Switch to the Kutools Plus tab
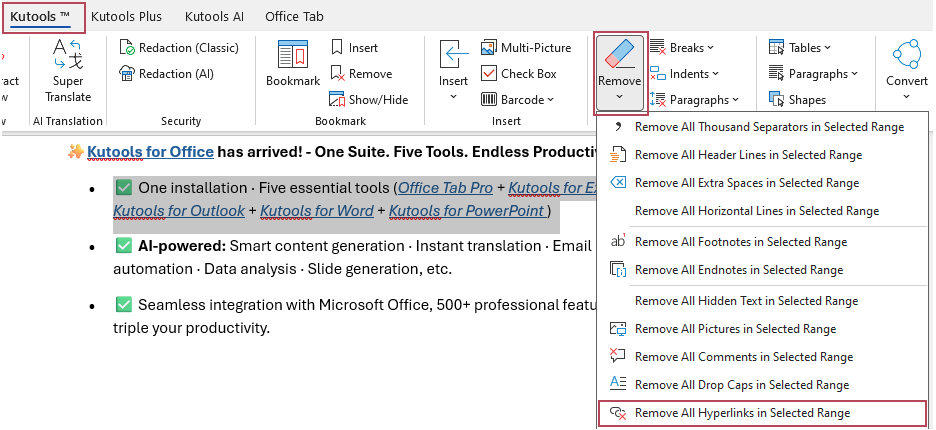The height and width of the screenshot is (430, 936). click(127, 17)
